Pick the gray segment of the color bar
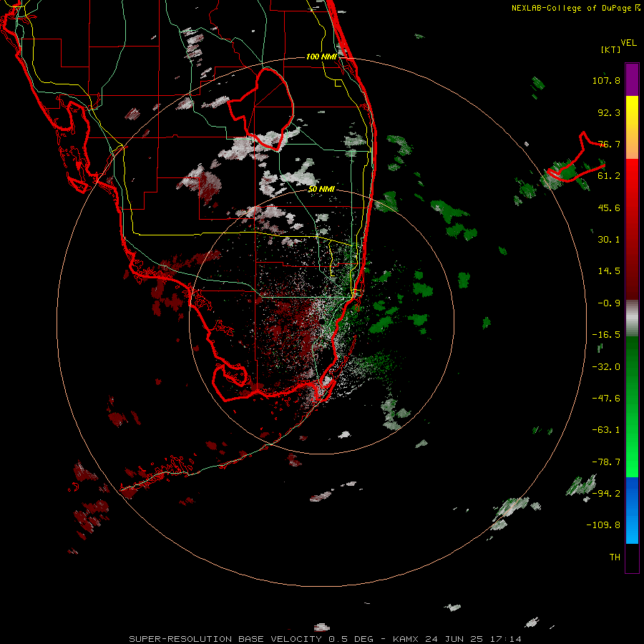644x644 pixels. pos(632,318)
